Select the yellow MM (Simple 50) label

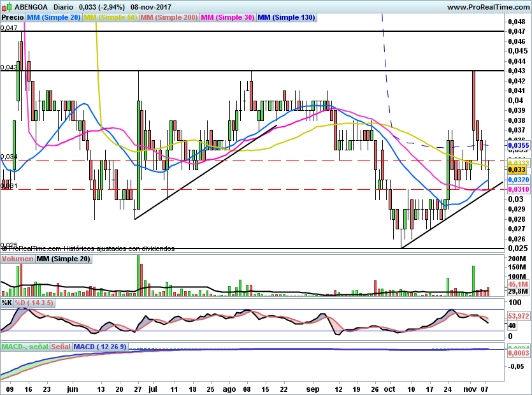coord(110,18)
